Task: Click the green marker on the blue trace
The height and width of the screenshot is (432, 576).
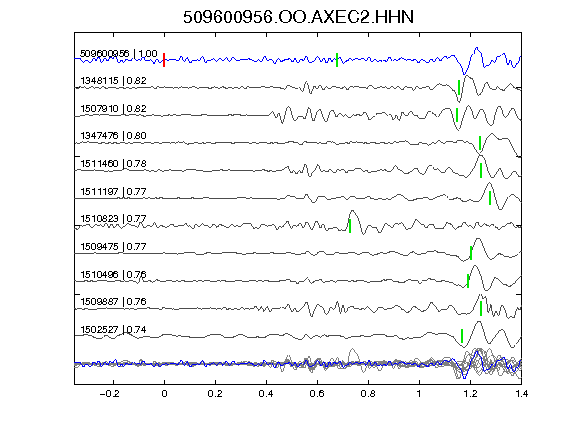Action: (x=337, y=60)
